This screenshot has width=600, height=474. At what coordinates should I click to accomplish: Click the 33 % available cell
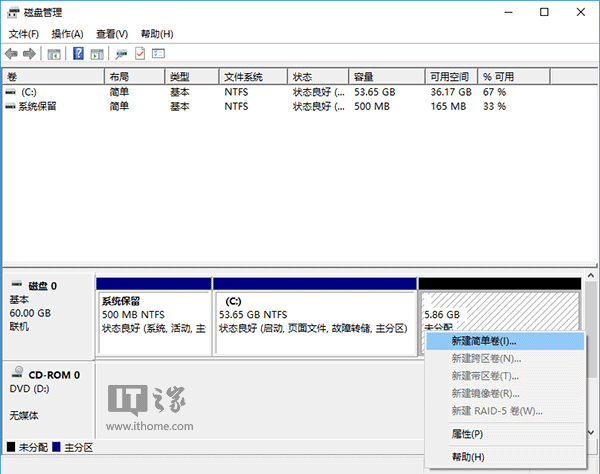(494, 106)
